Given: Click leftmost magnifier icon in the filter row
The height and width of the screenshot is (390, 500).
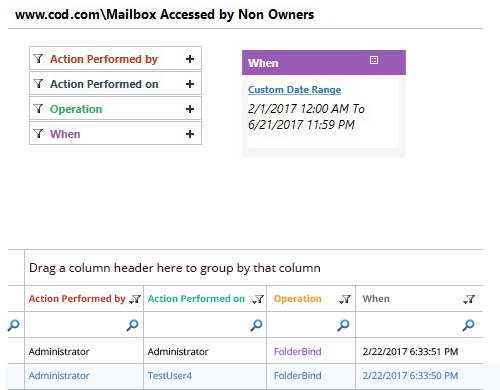Looking at the screenshot, I should pos(14,325).
